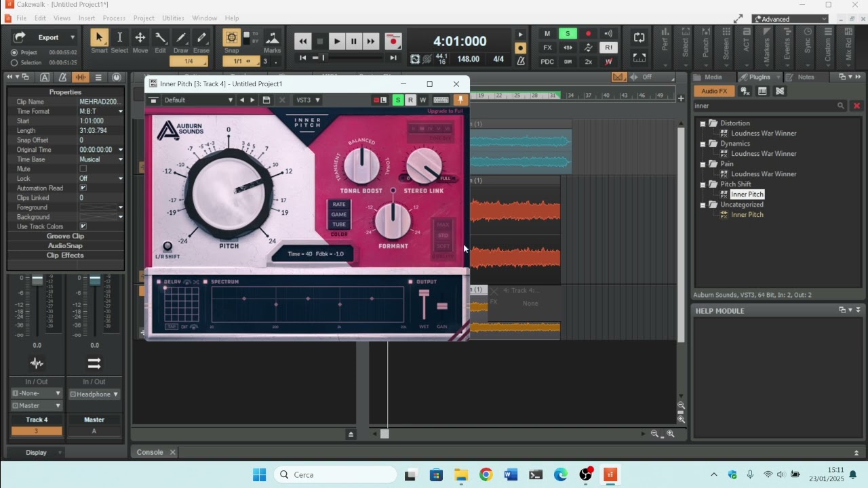Open Google Chrome from the taskbar
This screenshot has height=488, width=868.
point(486,475)
